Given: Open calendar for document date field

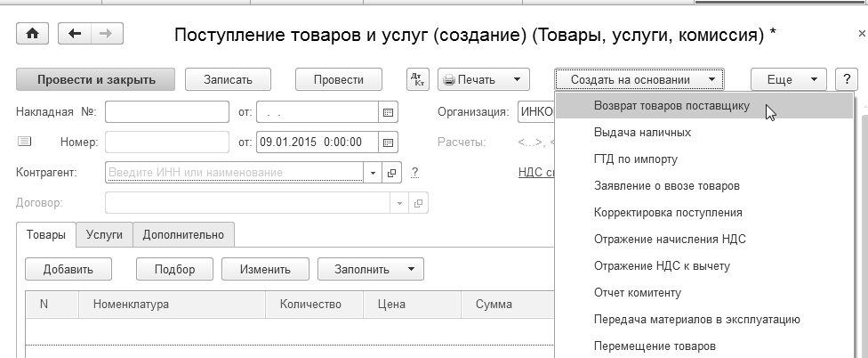Looking at the screenshot, I should click(x=387, y=142).
